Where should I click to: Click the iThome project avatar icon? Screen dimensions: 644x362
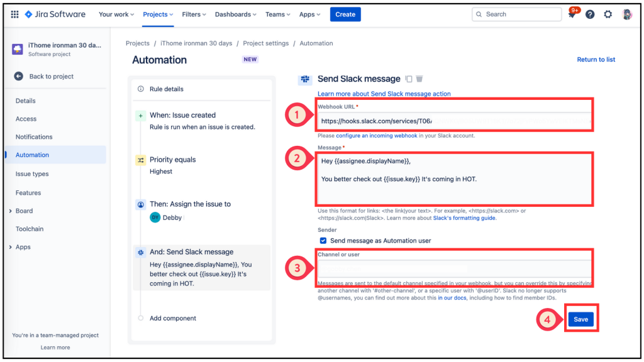pyautogui.click(x=17, y=49)
